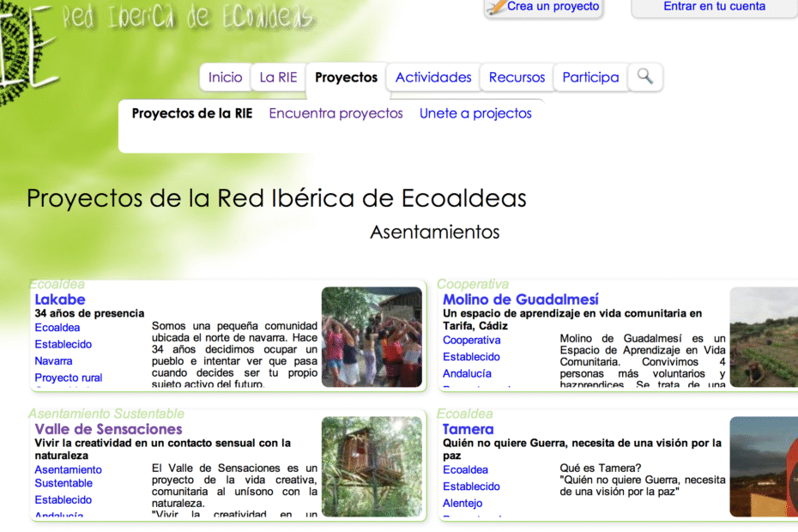The width and height of the screenshot is (798, 532).
Task: Click the 'Un espacio de aprendizaje' subtitle text
Action: pyautogui.click(x=572, y=319)
